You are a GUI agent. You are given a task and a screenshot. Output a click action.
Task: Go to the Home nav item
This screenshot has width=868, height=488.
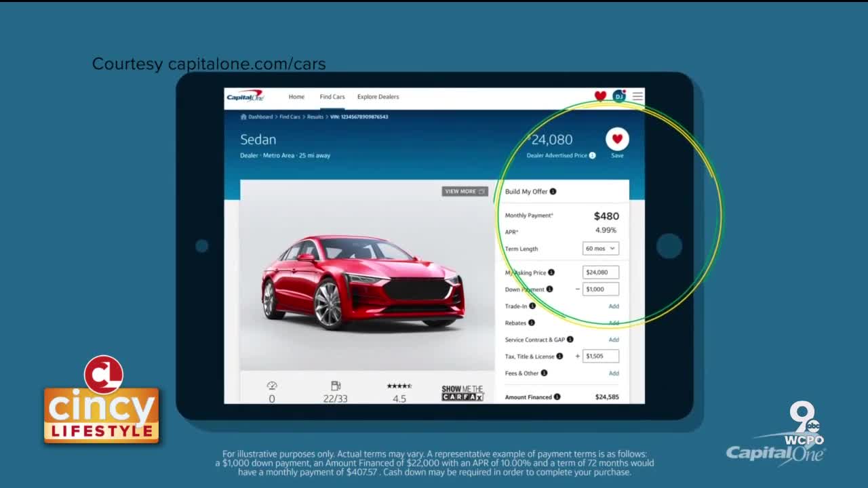pos(296,97)
